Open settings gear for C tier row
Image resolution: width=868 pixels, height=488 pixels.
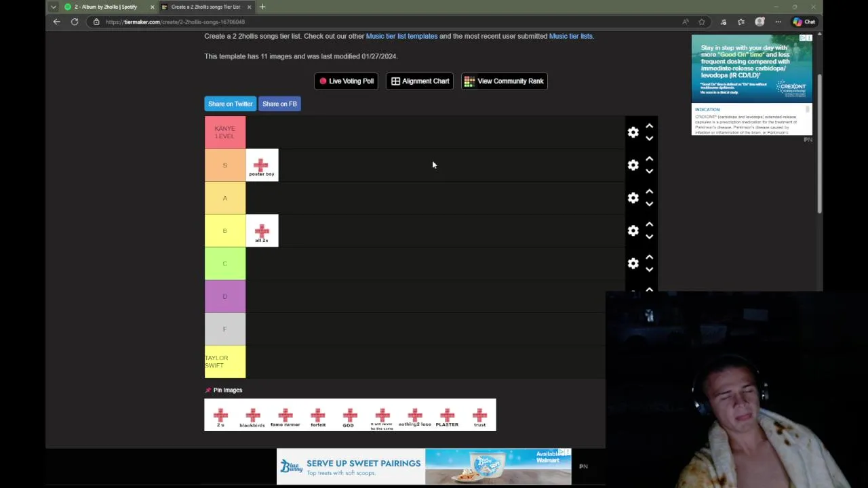click(x=633, y=264)
